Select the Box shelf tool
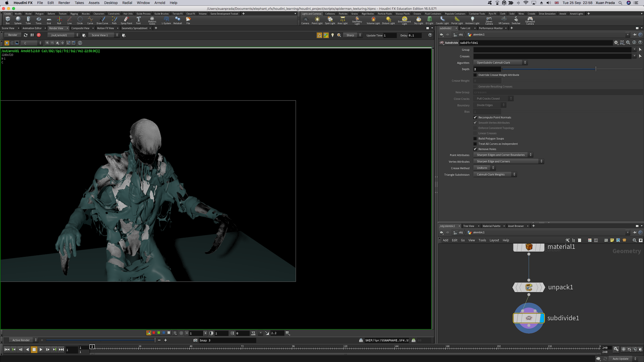The height and width of the screenshot is (362, 644). point(8,20)
